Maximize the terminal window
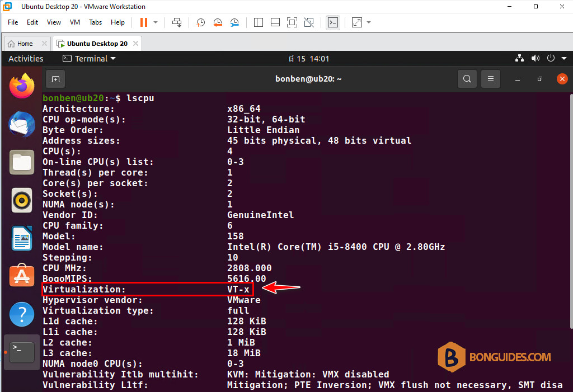The height and width of the screenshot is (392, 573). pyautogui.click(x=540, y=79)
